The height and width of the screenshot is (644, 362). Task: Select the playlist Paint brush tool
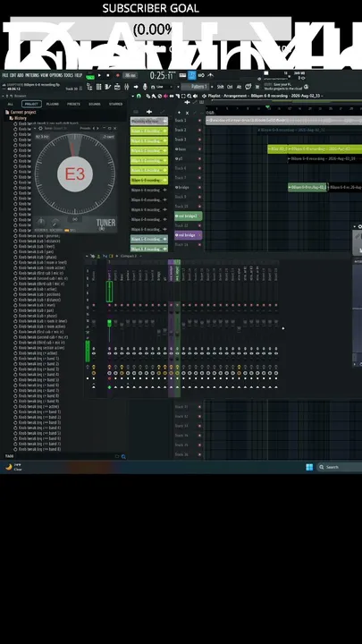click(x=154, y=96)
